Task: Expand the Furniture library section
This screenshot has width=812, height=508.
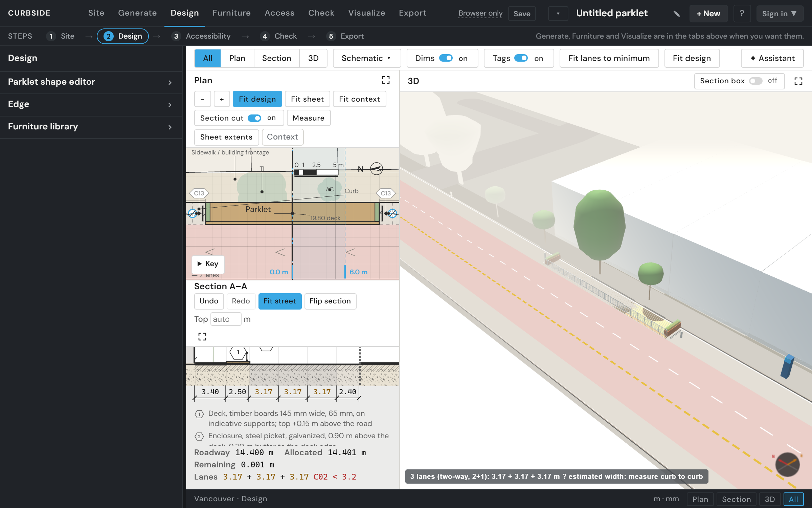Action: 91,127
